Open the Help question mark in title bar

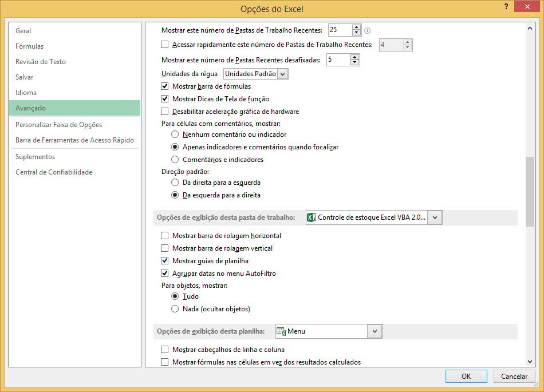(506, 7)
